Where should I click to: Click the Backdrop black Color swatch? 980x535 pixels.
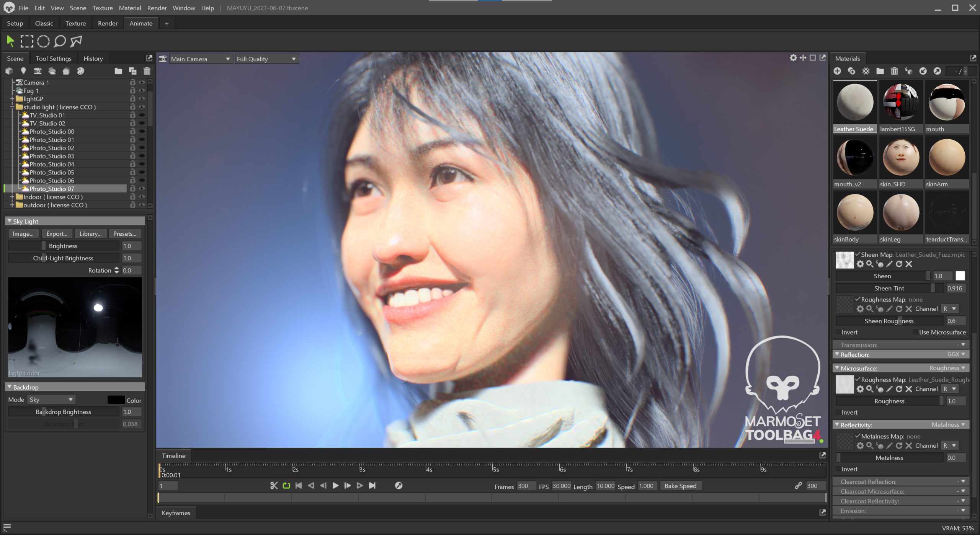pyautogui.click(x=116, y=400)
